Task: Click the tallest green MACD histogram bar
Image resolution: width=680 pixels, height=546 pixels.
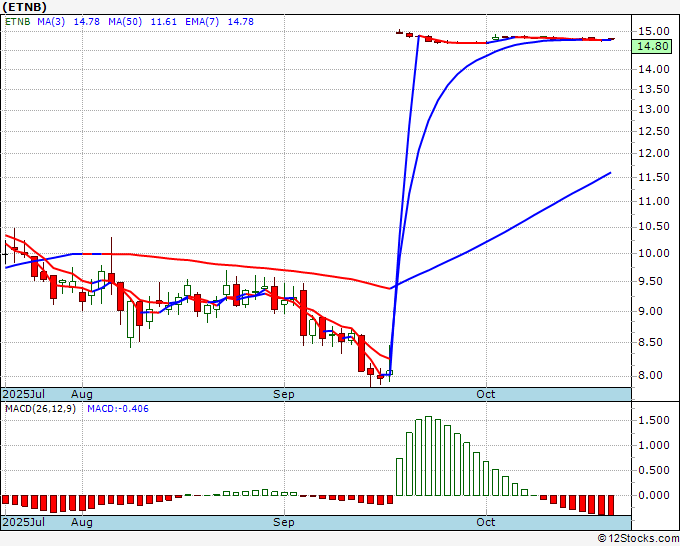Action: pos(428,456)
